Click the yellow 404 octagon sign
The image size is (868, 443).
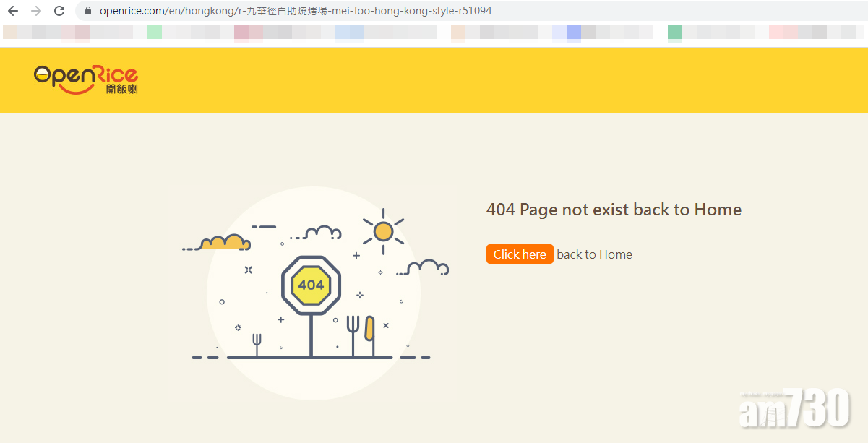pos(311,285)
